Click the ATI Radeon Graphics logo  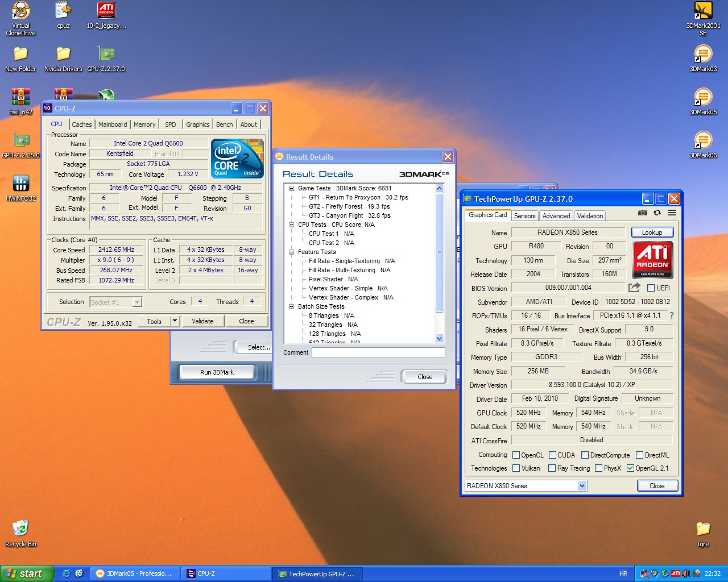pyautogui.click(x=652, y=260)
